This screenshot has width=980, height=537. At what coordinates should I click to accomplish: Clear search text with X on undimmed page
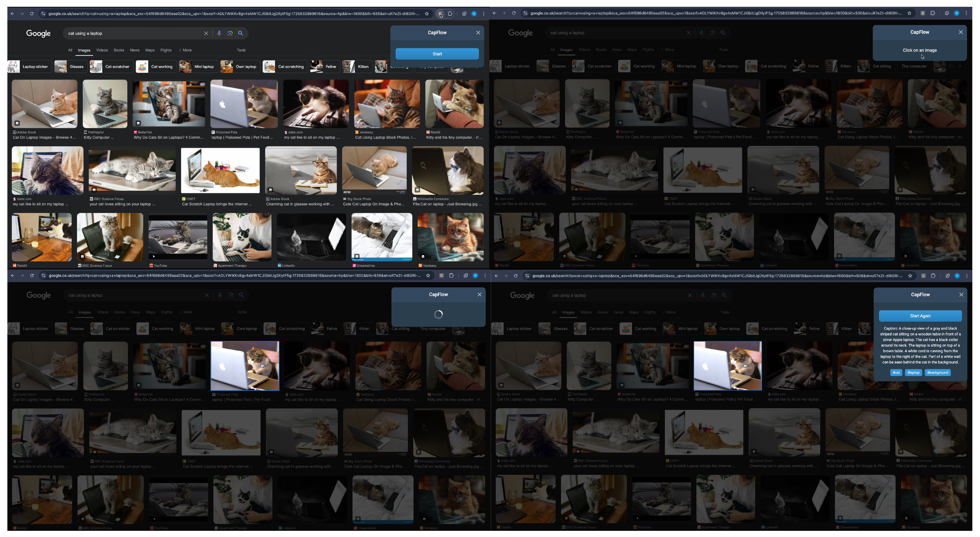[x=206, y=33]
